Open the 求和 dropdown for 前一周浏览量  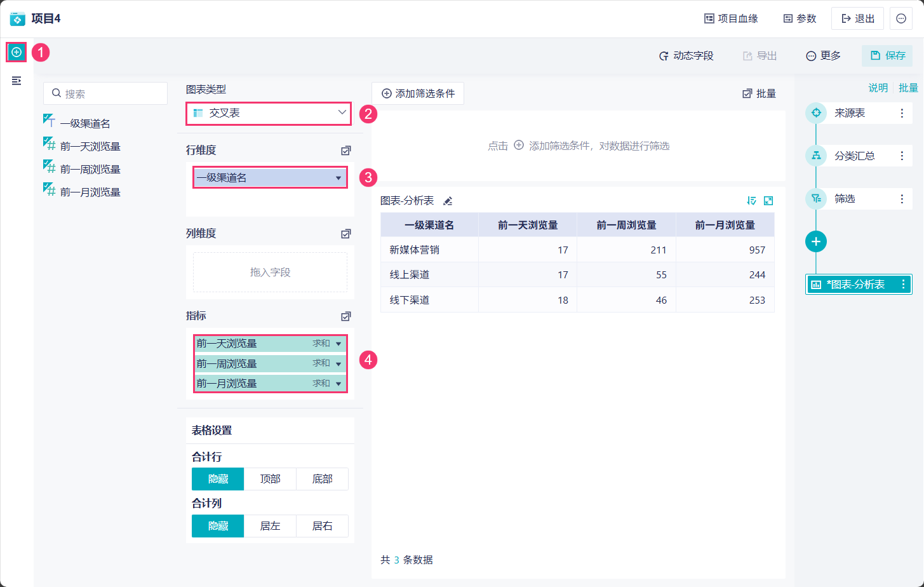pos(338,364)
